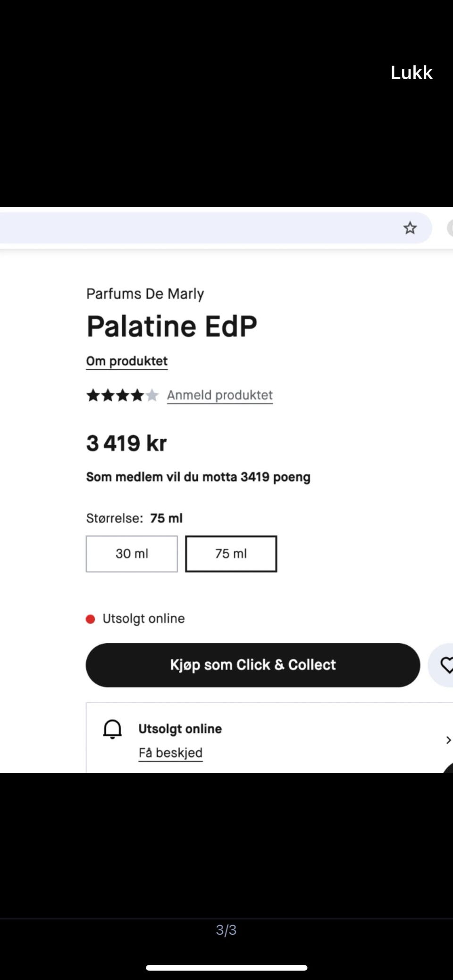Viewport: 453px width, 980px height.
Task: Tap the red out-of-stock indicator dot
Action: coord(91,618)
